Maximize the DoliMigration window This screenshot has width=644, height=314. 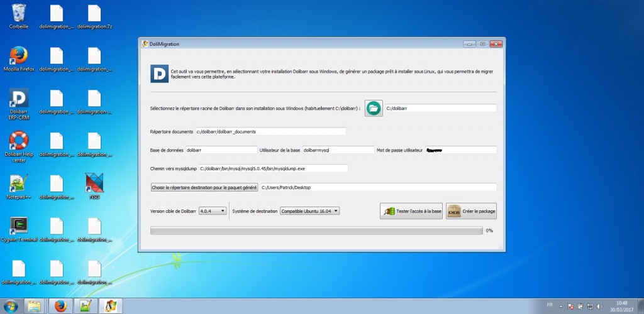click(482, 44)
